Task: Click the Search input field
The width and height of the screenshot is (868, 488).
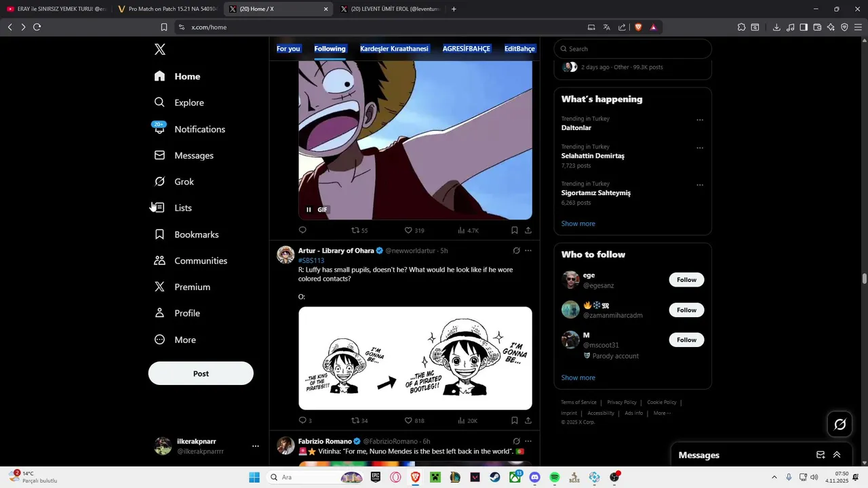Action: point(633,49)
